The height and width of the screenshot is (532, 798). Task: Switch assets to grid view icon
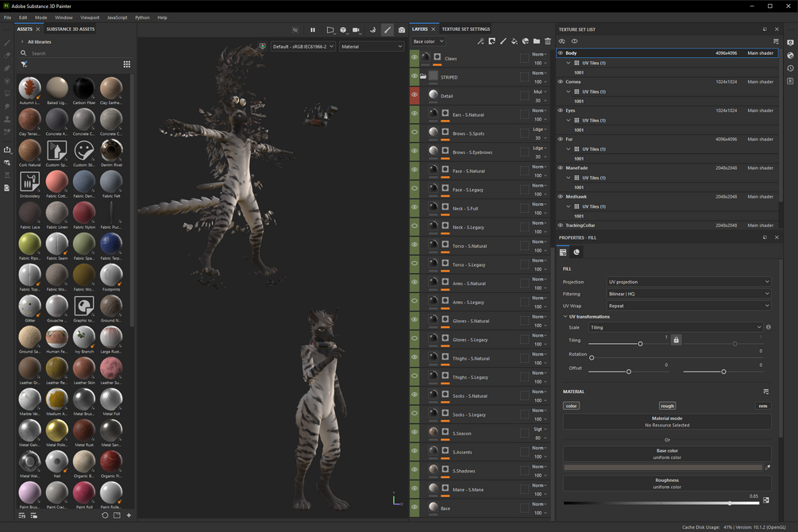(126, 64)
